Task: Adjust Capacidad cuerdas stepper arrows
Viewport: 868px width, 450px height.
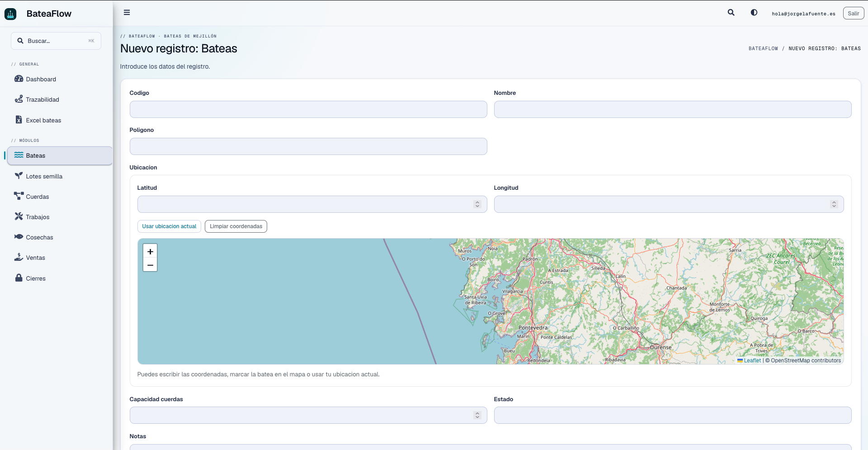Action: pyautogui.click(x=477, y=415)
